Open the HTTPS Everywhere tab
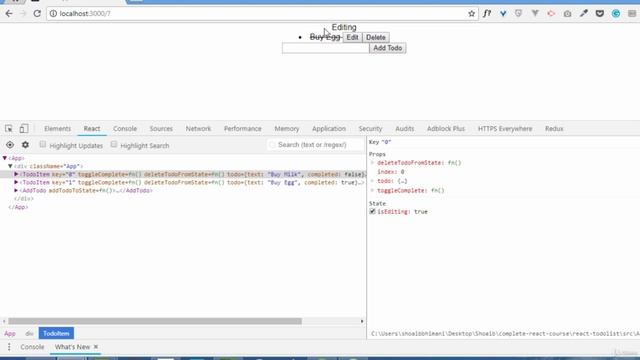The width and height of the screenshot is (640, 360). [505, 129]
